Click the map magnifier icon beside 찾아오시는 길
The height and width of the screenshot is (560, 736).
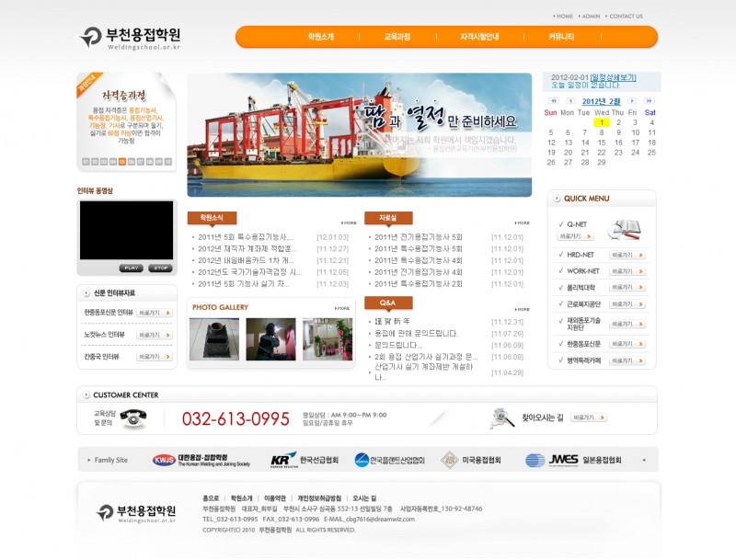coord(502,418)
